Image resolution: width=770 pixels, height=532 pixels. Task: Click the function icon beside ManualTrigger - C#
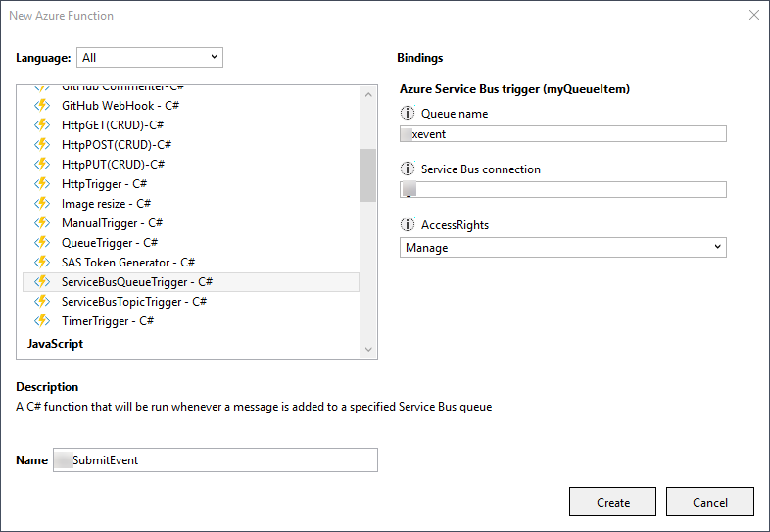pyautogui.click(x=42, y=223)
